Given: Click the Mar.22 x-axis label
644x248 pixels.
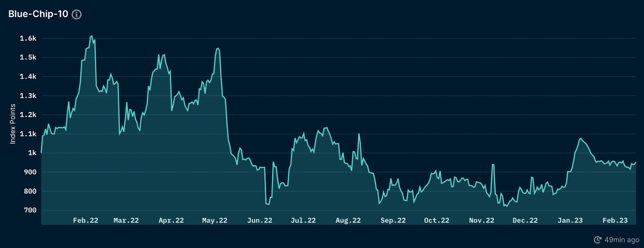Looking at the screenshot, I should [x=126, y=220].
